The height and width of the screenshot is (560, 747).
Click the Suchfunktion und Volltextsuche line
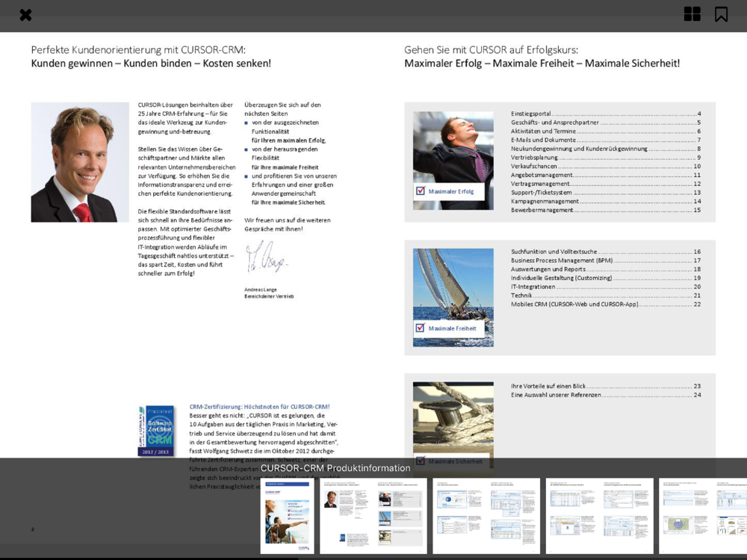pos(606,252)
